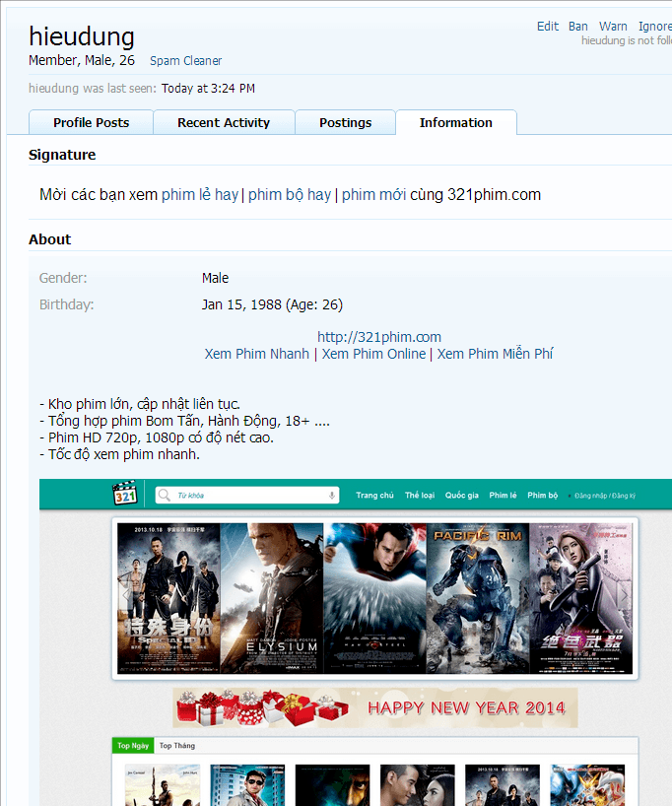
Task: Click the 'Từ khóa' search field
Action: pos(249,496)
